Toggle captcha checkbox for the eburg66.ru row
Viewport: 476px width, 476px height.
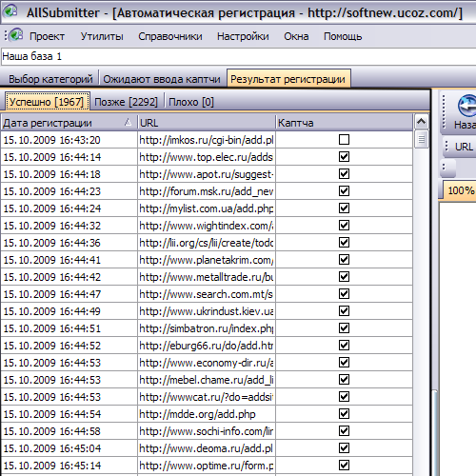(344, 346)
